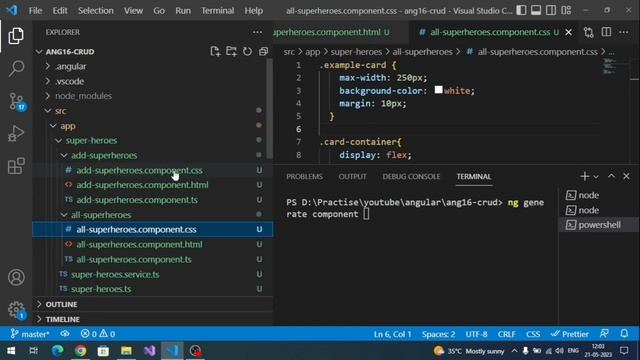
Task: Open the Search view in activity bar
Action: click(x=16, y=68)
